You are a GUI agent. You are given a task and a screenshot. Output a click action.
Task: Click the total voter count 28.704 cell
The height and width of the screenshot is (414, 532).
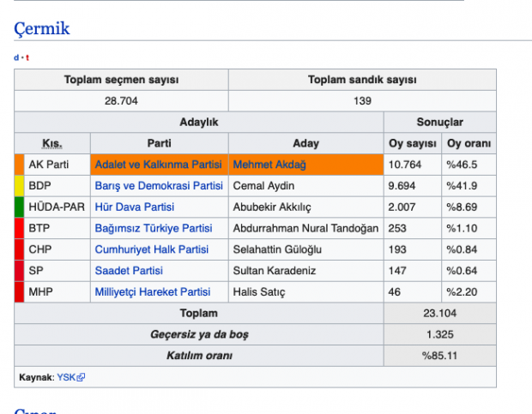[121, 101]
